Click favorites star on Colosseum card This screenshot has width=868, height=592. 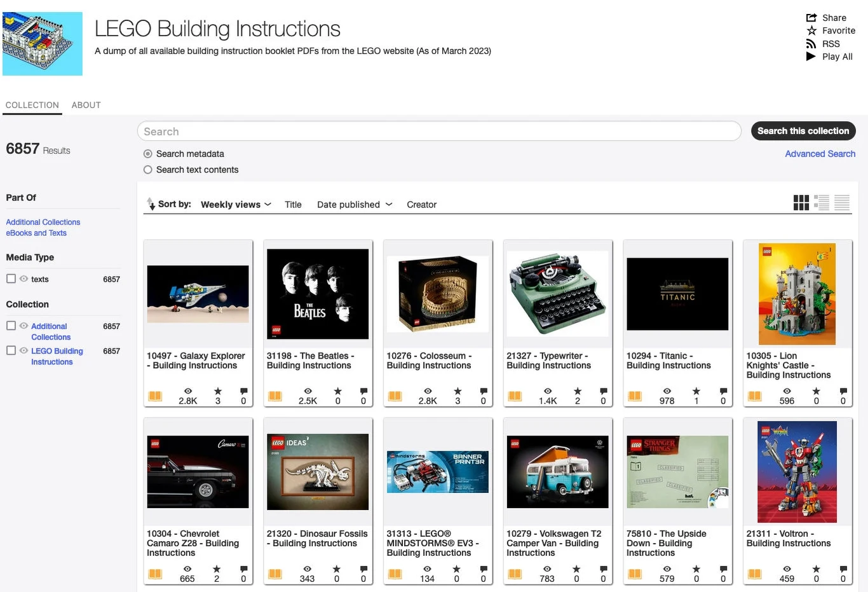pyautogui.click(x=458, y=391)
